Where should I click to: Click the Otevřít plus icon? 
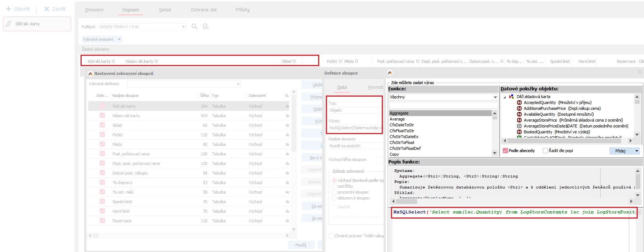point(8,9)
